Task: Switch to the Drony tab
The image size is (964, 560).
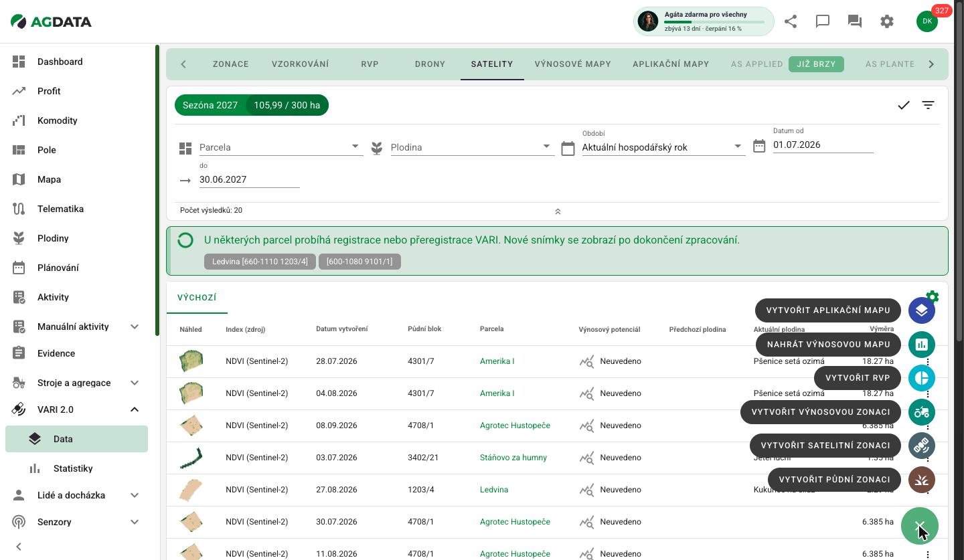Action: [x=430, y=64]
